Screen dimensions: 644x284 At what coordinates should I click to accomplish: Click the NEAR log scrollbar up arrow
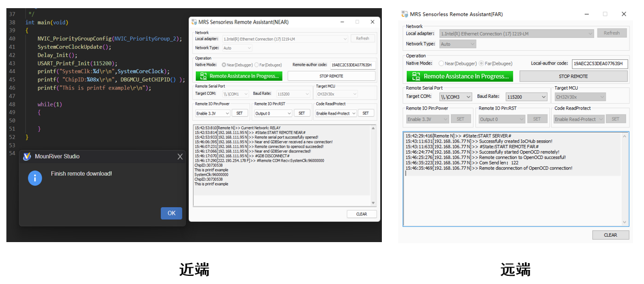coord(373,128)
